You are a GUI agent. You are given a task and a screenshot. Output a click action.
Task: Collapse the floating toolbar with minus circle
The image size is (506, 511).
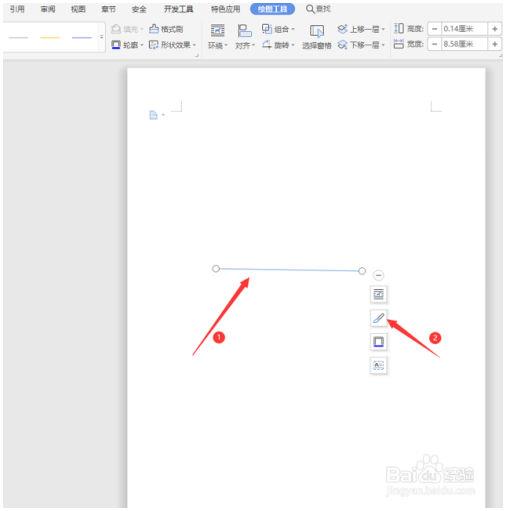click(x=378, y=275)
